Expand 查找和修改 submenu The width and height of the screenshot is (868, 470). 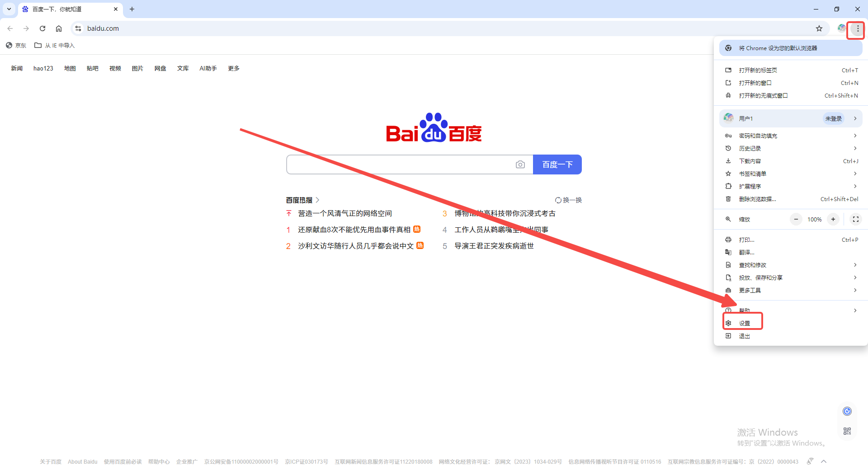[791, 265]
